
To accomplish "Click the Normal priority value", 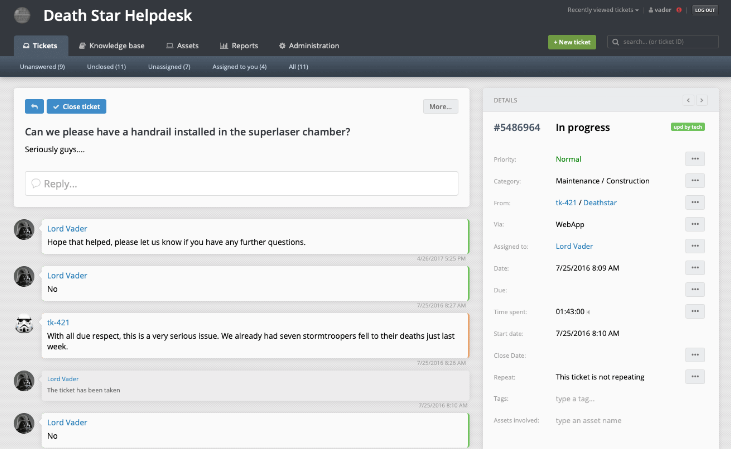I will 568,159.
